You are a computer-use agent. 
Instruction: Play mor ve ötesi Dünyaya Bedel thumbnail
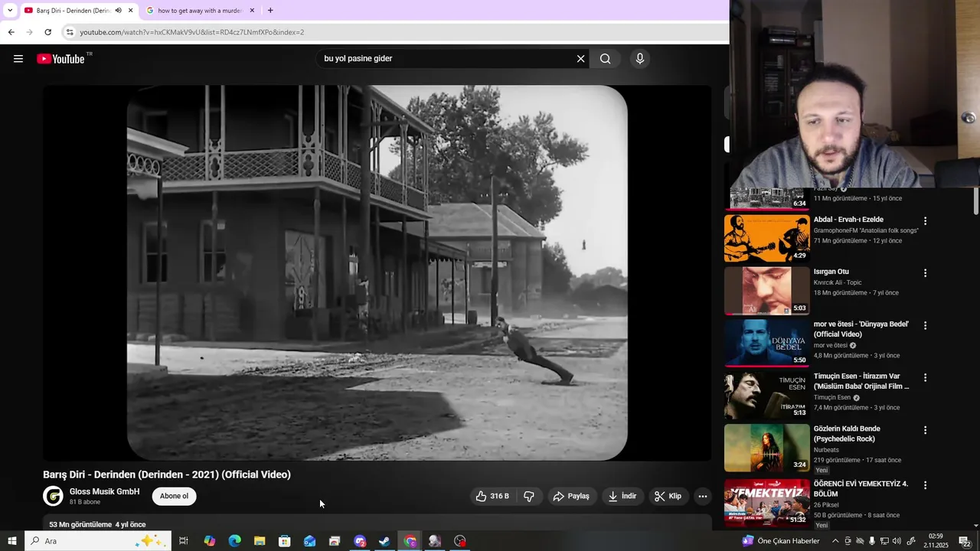tap(766, 343)
